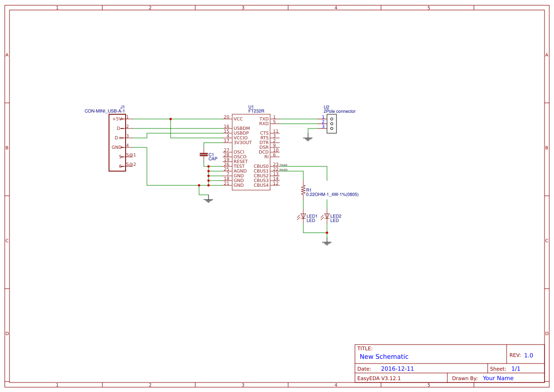Image resolution: width=554 pixels, height=392 pixels.
Task: Select the U2 2Pole connector symbol
Action: click(x=332, y=123)
